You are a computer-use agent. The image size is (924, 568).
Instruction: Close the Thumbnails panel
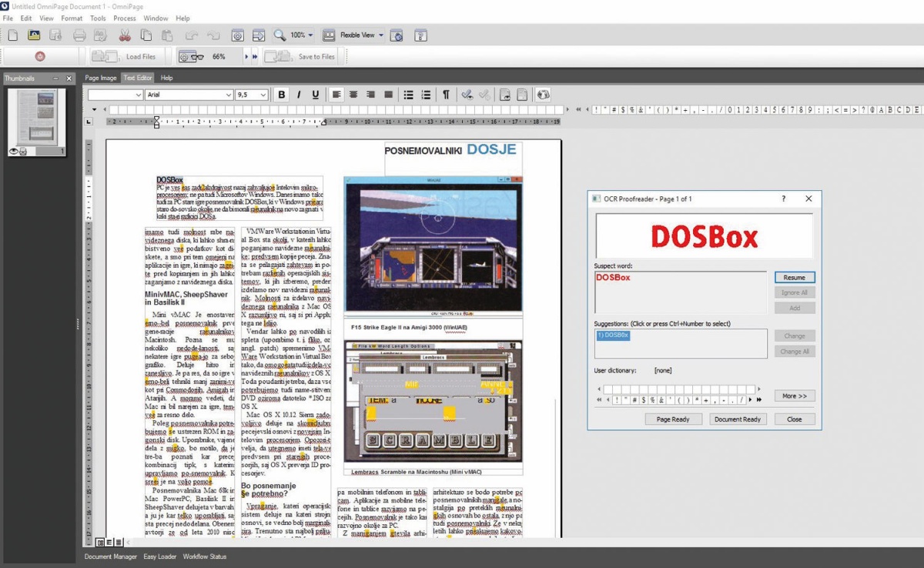pos(69,78)
